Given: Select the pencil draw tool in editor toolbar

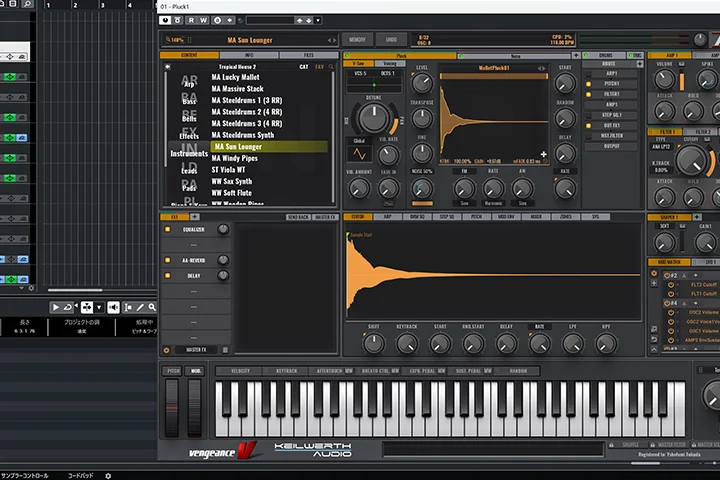Looking at the screenshot, I should [140, 307].
